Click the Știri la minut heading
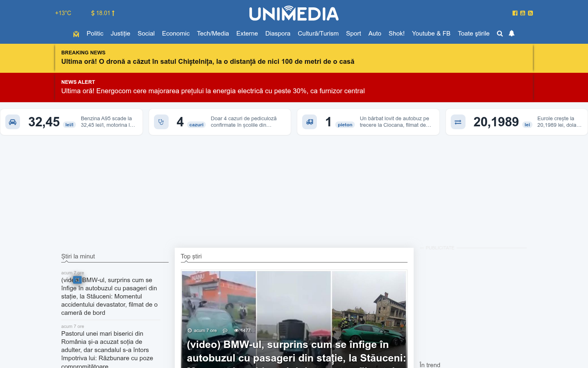Screen dimensions: 588x368 pos(78,256)
